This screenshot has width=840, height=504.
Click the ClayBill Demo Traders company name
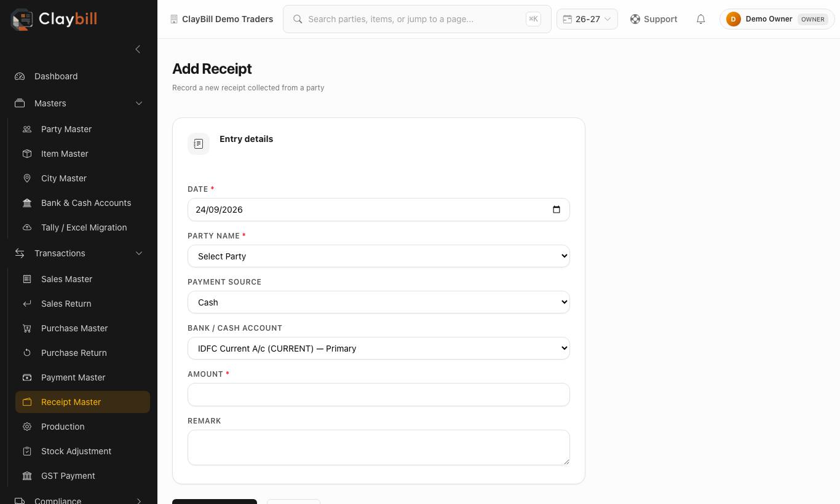click(228, 19)
